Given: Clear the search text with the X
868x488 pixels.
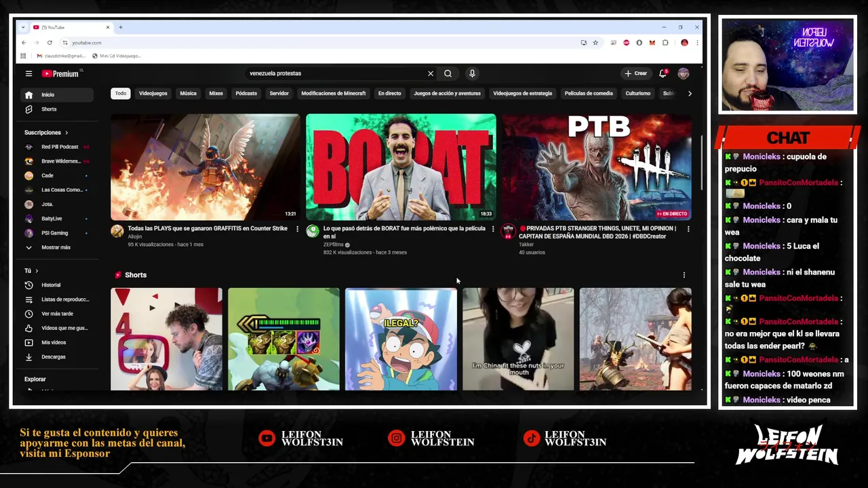Looking at the screenshot, I should click(x=430, y=73).
